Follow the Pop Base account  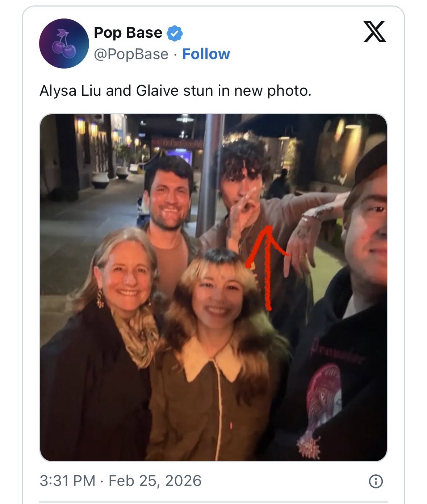coord(206,54)
